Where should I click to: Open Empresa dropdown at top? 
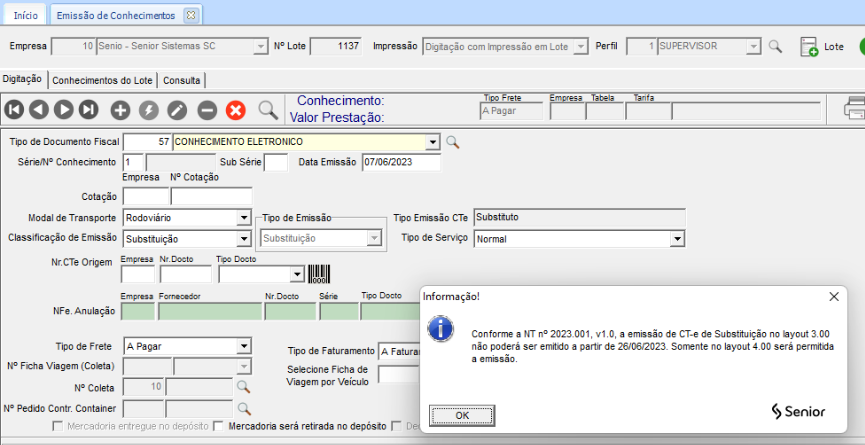tap(261, 47)
